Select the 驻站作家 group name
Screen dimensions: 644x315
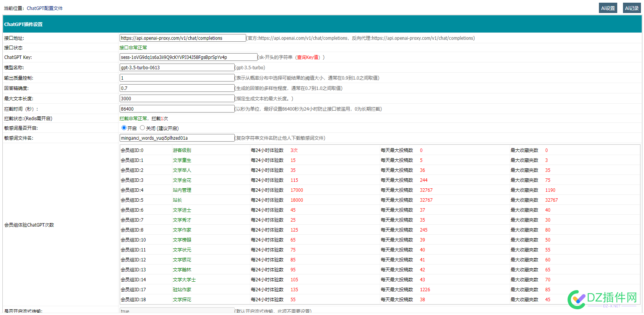(x=182, y=290)
